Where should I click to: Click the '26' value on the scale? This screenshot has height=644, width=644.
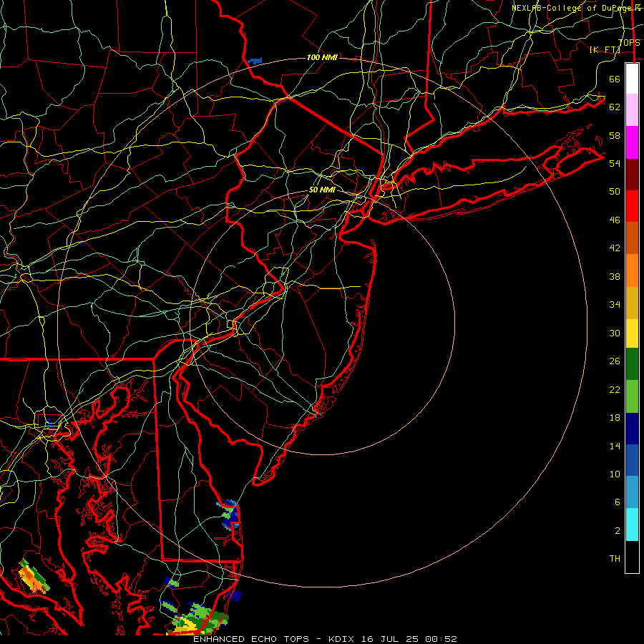[x=615, y=361]
